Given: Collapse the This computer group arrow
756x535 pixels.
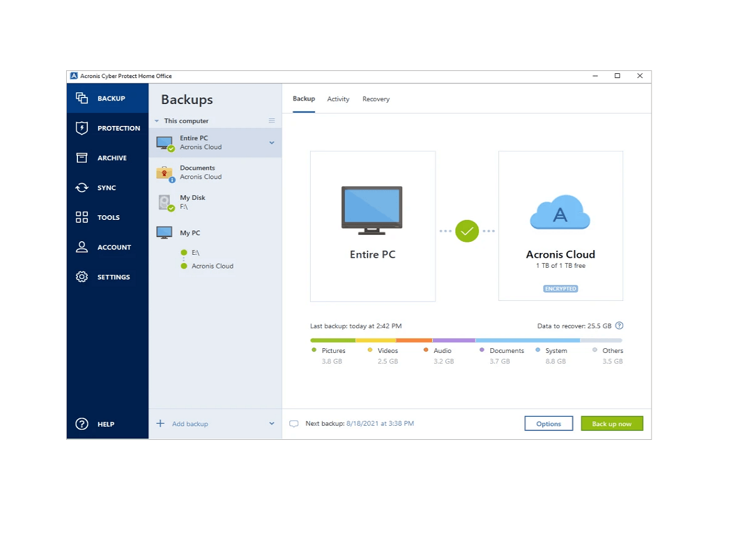Looking at the screenshot, I should point(157,121).
